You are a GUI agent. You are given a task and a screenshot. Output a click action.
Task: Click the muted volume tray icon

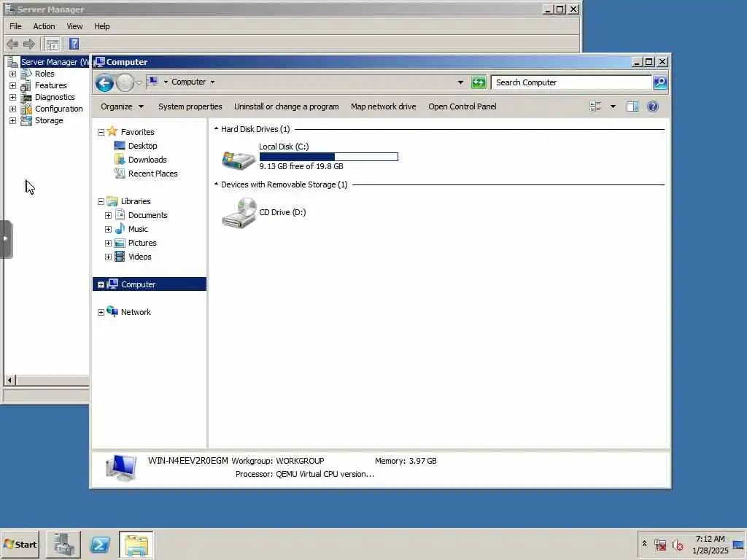coord(678,545)
